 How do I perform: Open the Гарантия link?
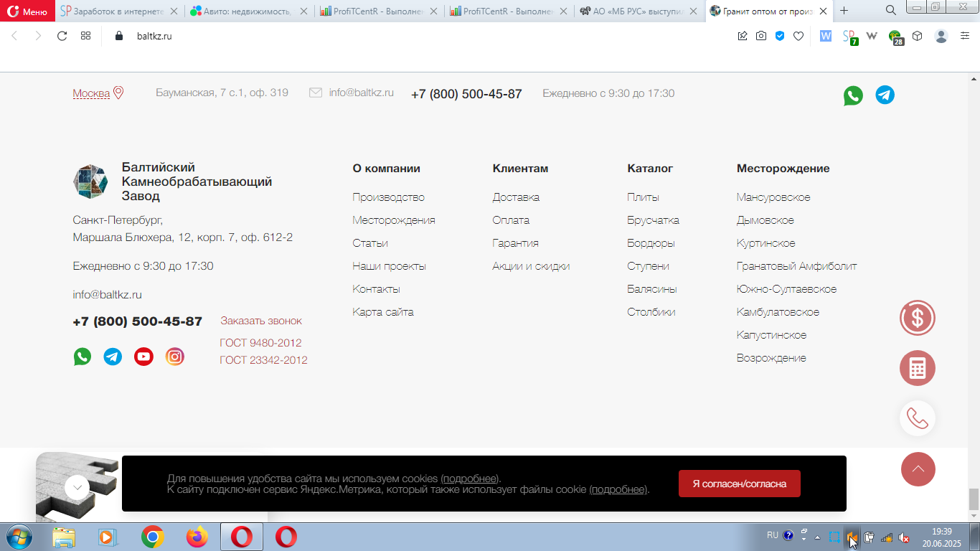(x=515, y=243)
